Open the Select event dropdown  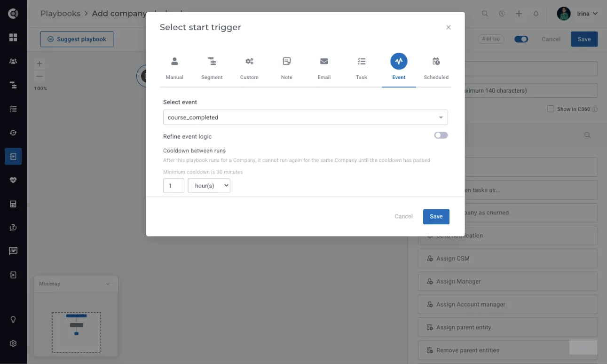click(x=305, y=117)
